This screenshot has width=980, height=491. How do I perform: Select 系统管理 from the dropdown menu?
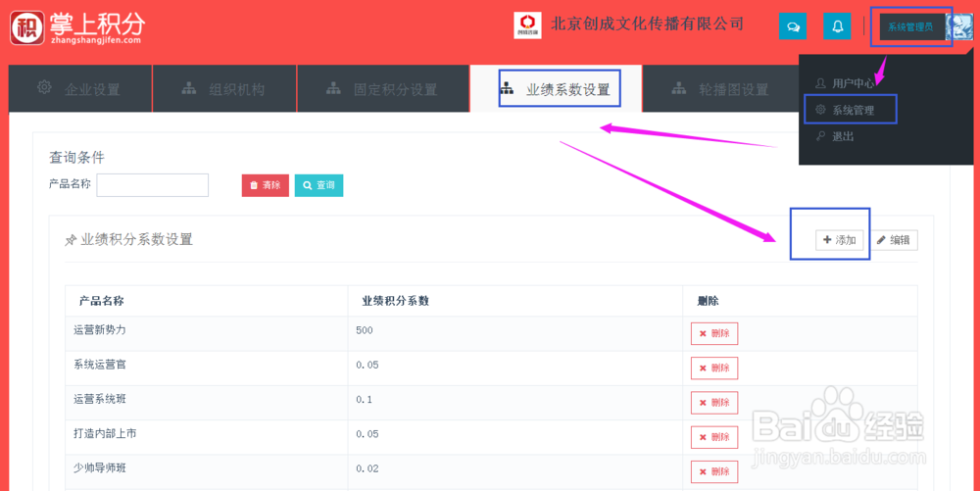tap(854, 110)
